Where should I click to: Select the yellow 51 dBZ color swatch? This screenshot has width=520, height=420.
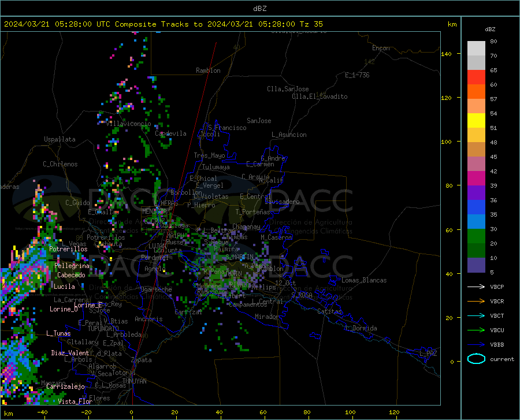tap(476, 121)
